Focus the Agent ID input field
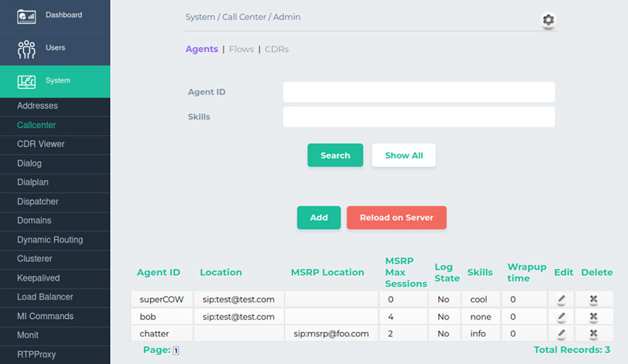The width and height of the screenshot is (628, 364). point(418,92)
